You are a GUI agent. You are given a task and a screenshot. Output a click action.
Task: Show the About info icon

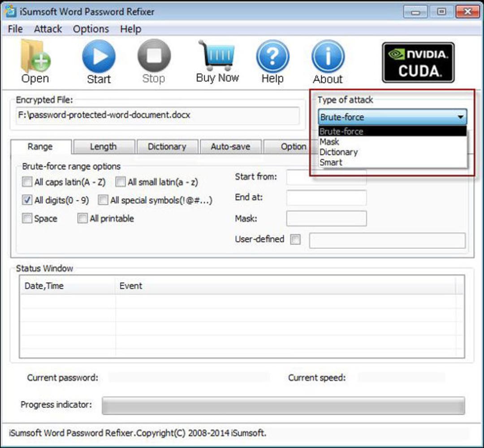point(328,57)
